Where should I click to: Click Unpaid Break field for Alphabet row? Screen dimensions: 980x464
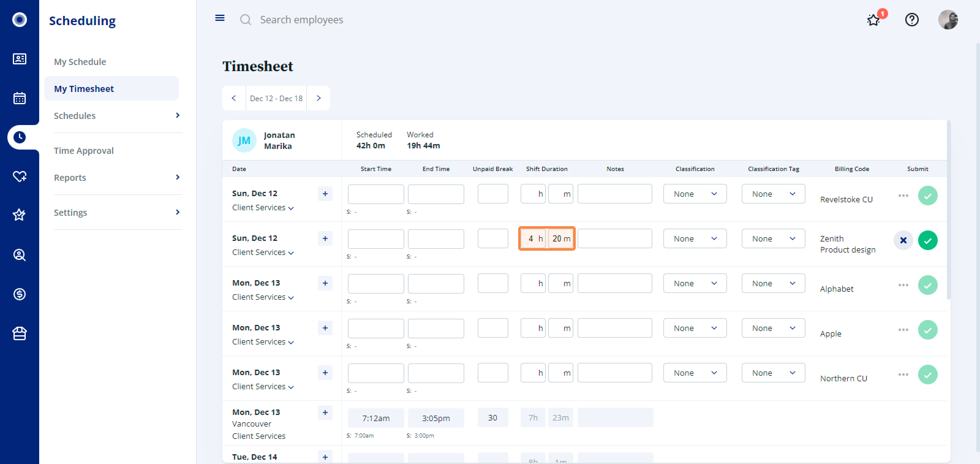[493, 283]
